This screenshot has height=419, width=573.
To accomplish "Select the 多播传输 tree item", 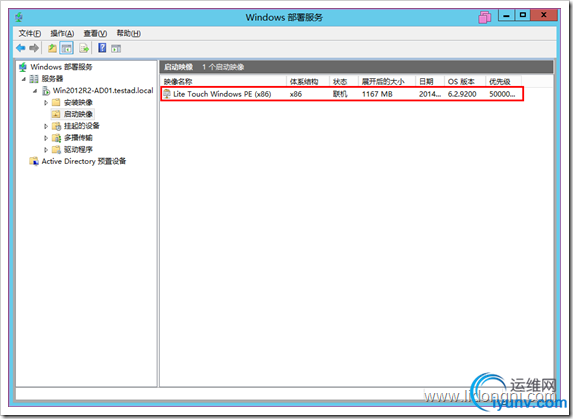I will point(78,138).
